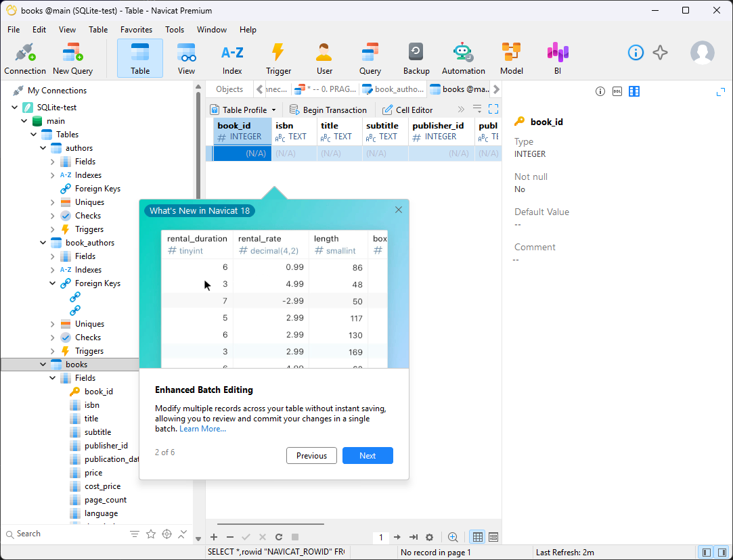This screenshot has width=733, height=560.
Task: Click Previous in What's New popup
Action: click(x=311, y=456)
